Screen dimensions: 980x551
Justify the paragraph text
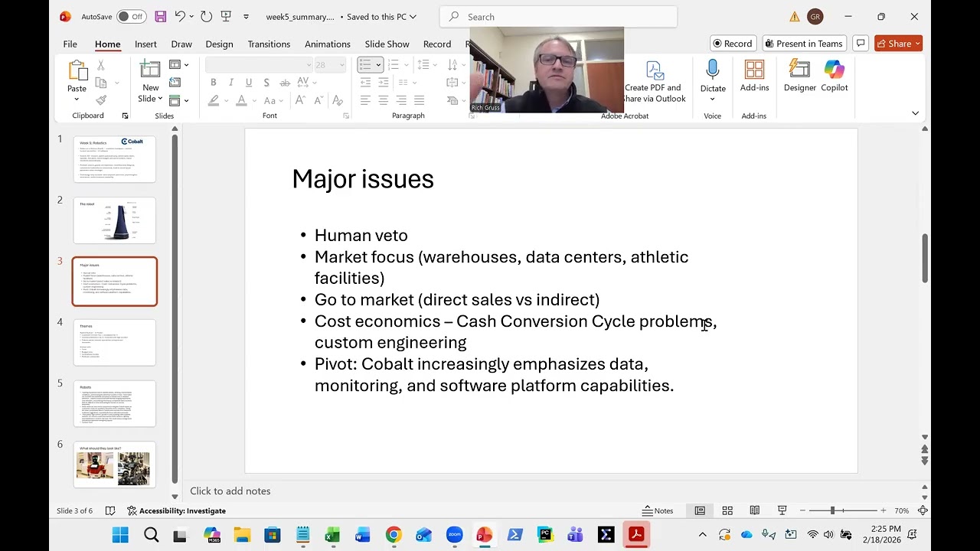click(x=419, y=100)
